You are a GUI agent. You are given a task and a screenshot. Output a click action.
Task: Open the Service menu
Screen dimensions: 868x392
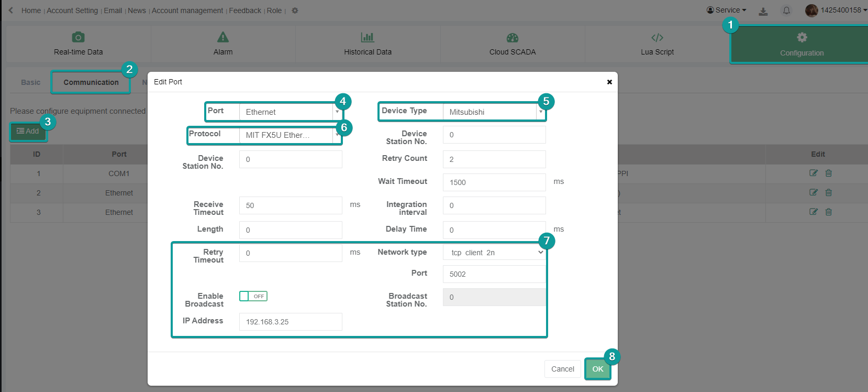coord(727,10)
